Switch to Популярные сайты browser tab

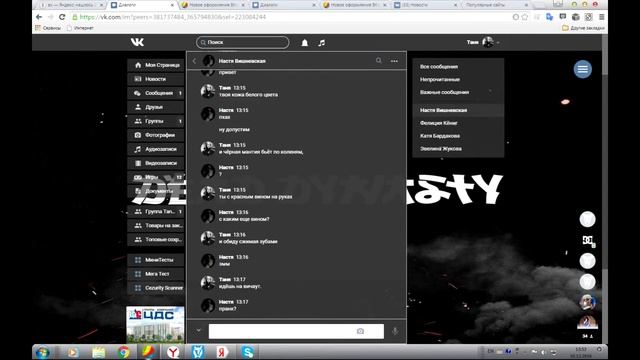[x=494, y=5]
